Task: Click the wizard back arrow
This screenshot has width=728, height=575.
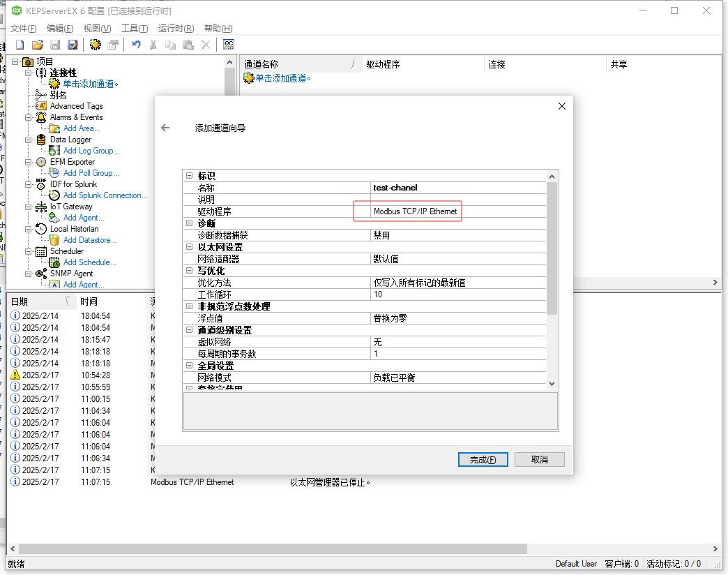Action: pos(165,128)
